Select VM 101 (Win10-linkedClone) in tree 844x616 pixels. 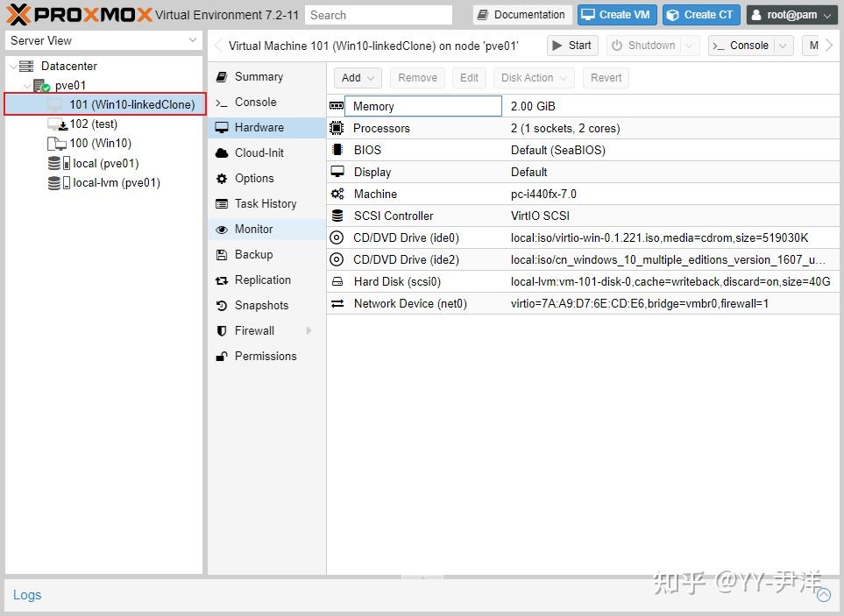tap(105, 104)
